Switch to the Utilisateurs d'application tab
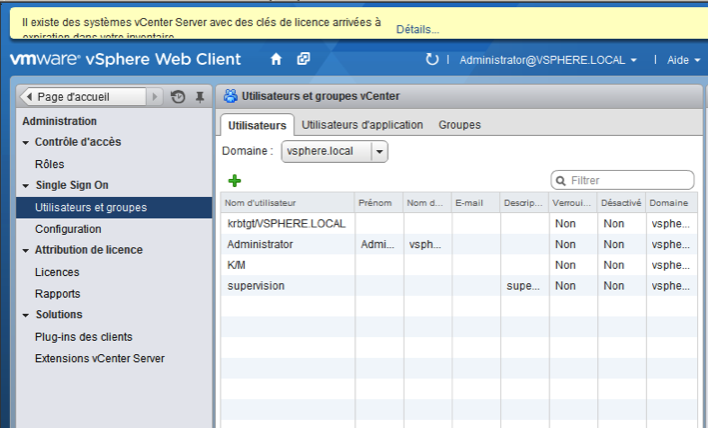 363,125
